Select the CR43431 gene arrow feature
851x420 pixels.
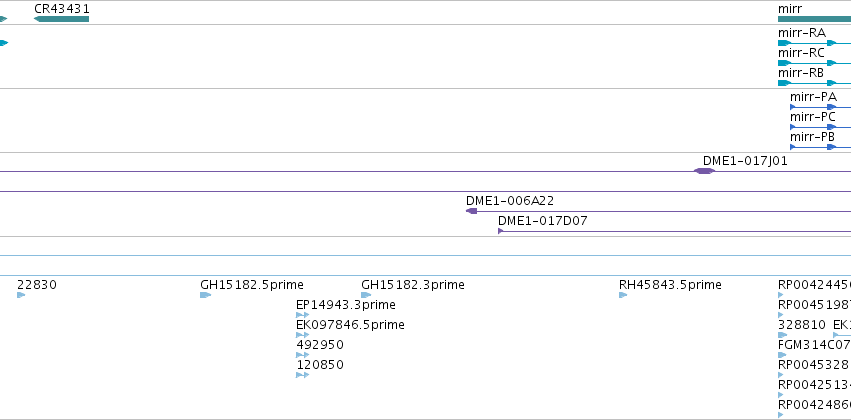tap(61, 19)
